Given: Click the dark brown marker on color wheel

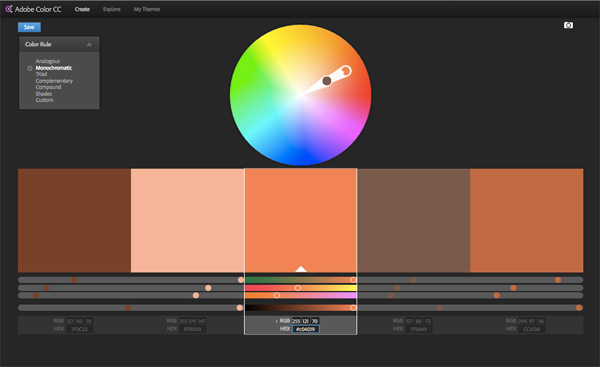Looking at the screenshot, I should (x=327, y=81).
